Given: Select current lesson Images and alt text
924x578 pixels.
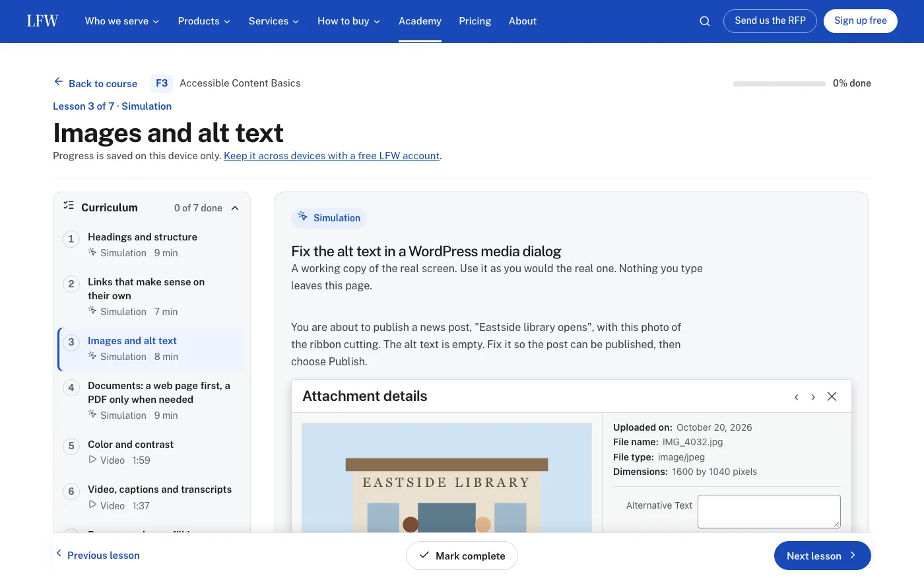Looking at the screenshot, I should pyautogui.click(x=152, y=349).
